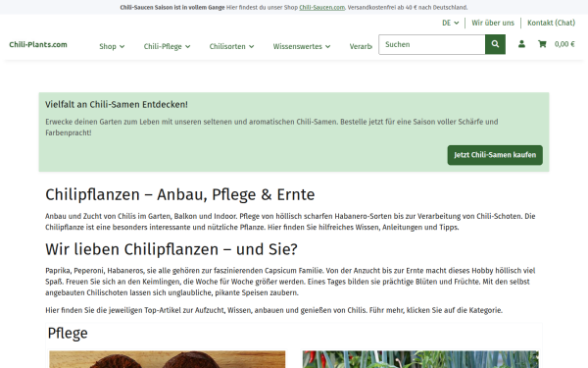Image resolution: width=588 pixels, height=368 pixels.
Task: Open the Chili-Saucen.com link in banner
Action: tap(321, 8)
